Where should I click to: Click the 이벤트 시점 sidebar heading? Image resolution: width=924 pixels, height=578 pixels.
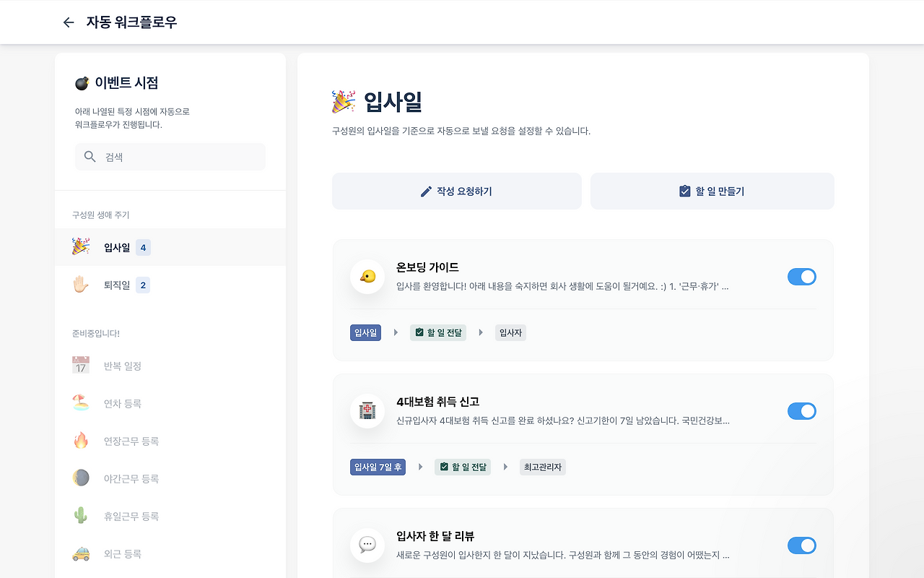click(126, 83)
